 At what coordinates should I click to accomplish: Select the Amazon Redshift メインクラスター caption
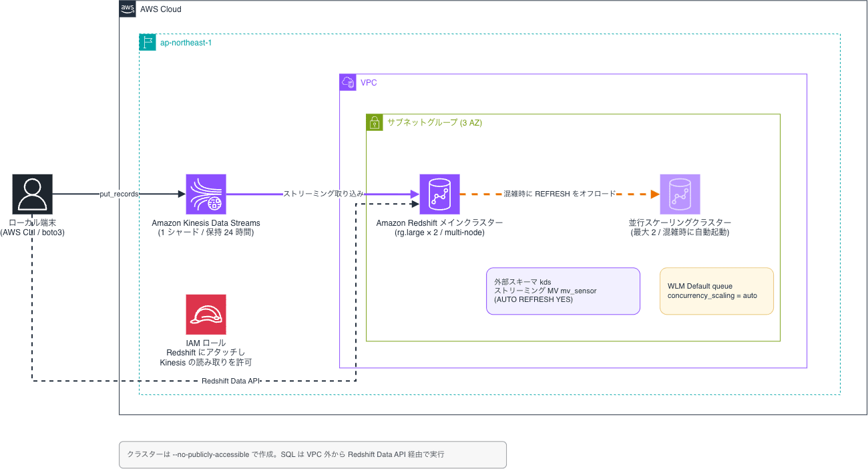coord(439,223)
